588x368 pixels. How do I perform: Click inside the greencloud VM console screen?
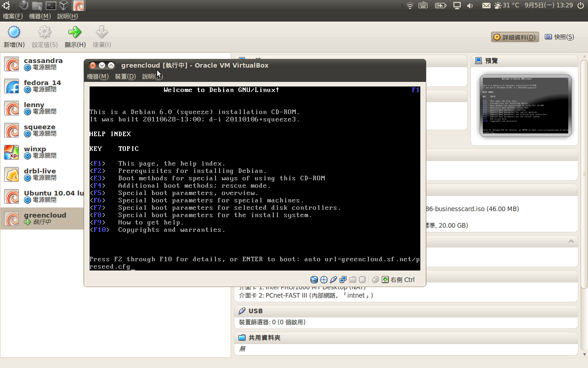click(255, 178)
